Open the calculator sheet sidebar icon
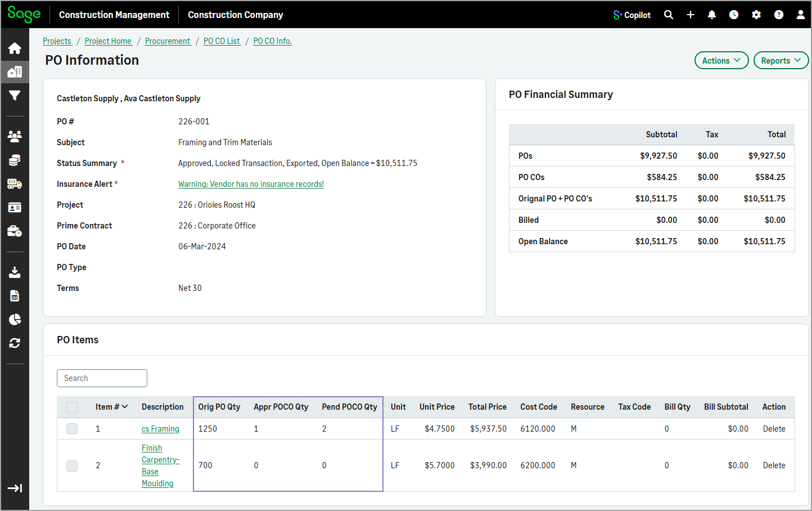812x511 pixels. pos(15,296)
